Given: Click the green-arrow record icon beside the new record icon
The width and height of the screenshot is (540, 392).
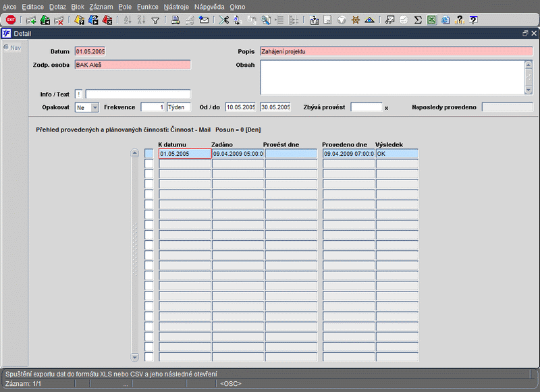Looking at the screenshot, I should point(45,20).
